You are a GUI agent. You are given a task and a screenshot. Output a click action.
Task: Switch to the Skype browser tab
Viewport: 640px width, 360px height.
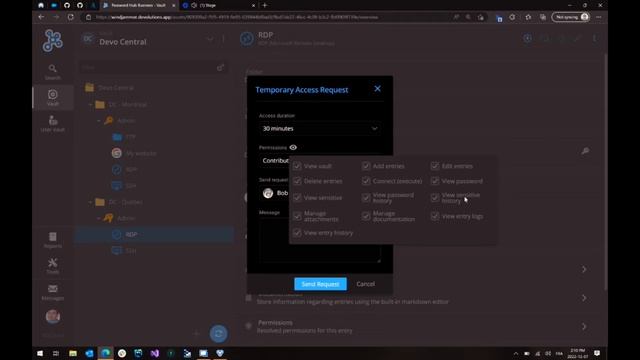218,5
